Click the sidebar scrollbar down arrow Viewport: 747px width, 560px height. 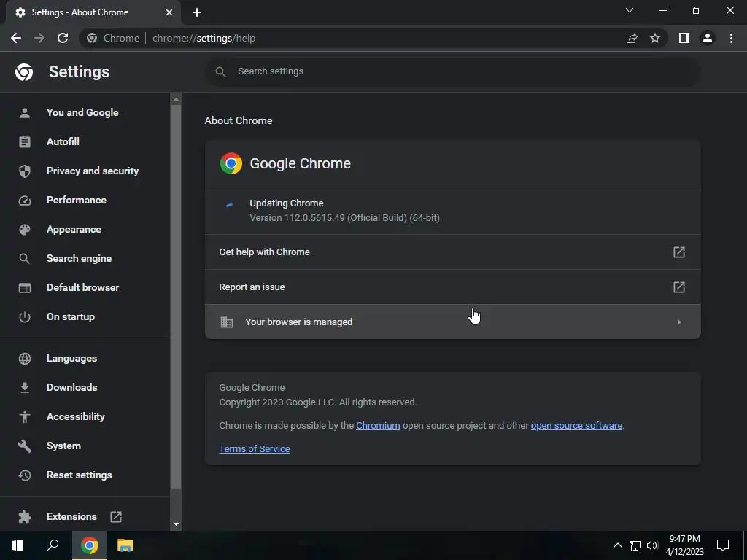click(176, 524)
